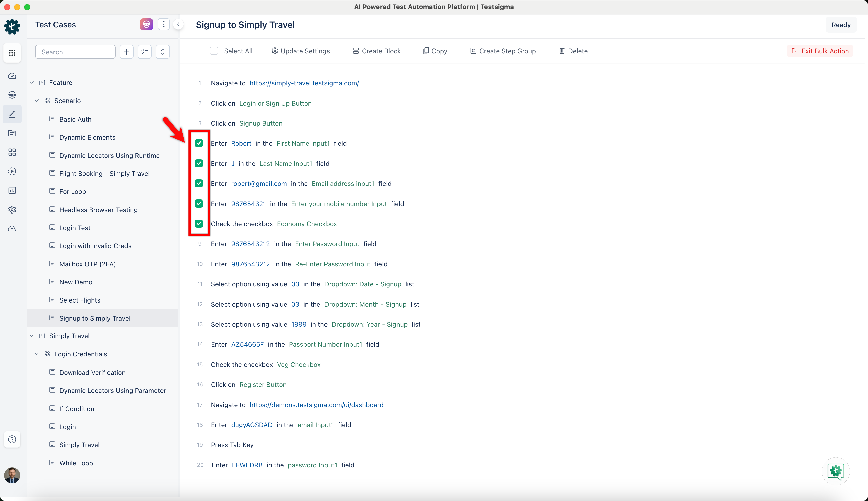Screen dimensions: 868x501
Task: Uncheck the mobile number 987654321 step checkbox
Action: coord(199,203)
